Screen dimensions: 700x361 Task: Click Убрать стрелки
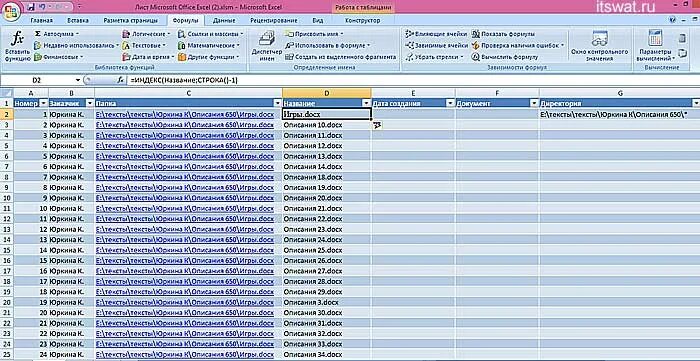[x=435, y=57]
